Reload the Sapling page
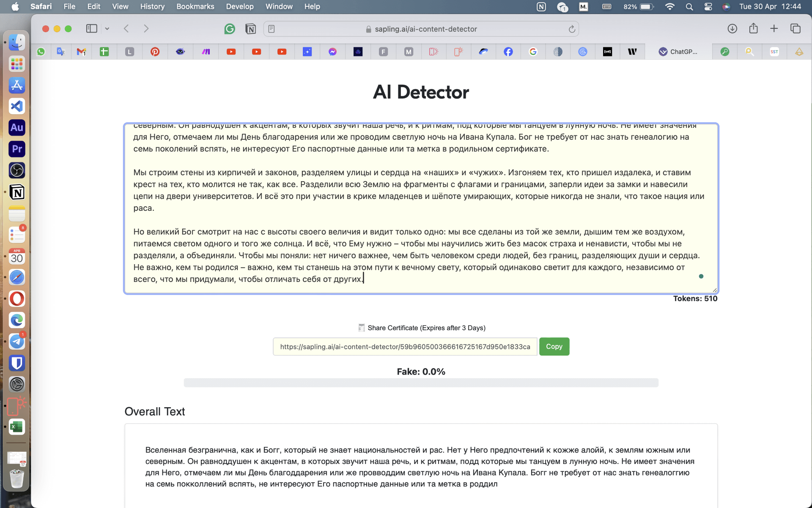Image resolution: width=812 pixels, height=508 pixels. (572, 29)
